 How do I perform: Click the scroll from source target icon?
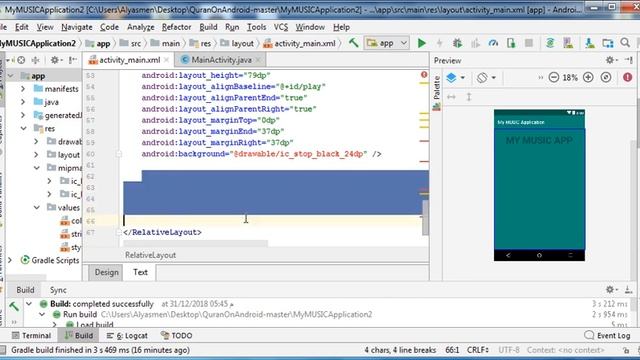(x=21, y=60)
